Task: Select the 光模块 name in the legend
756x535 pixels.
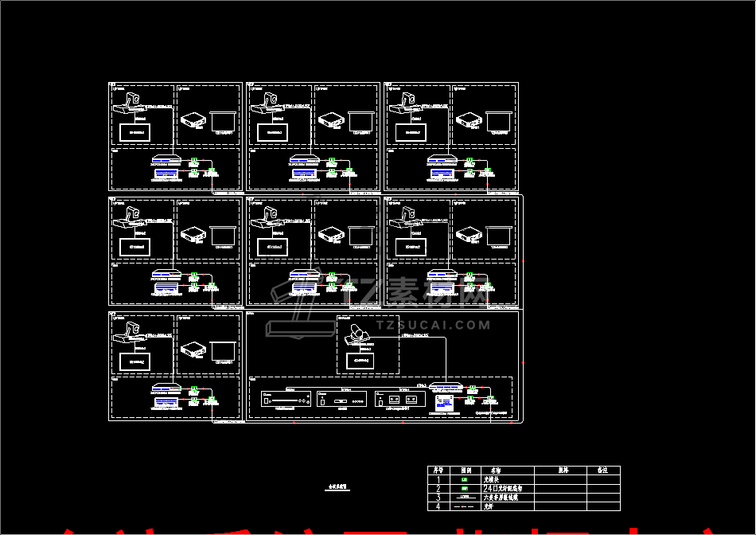Action: [491, 479]
